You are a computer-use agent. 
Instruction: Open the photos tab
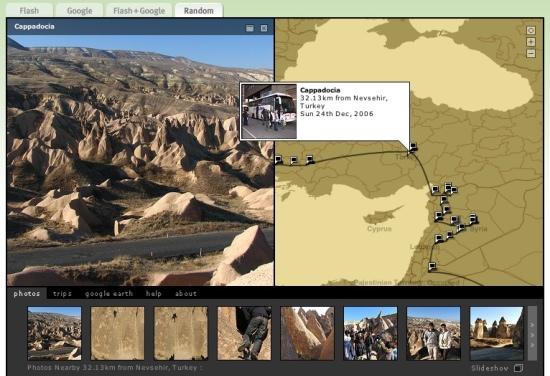[x=27, y=294]
